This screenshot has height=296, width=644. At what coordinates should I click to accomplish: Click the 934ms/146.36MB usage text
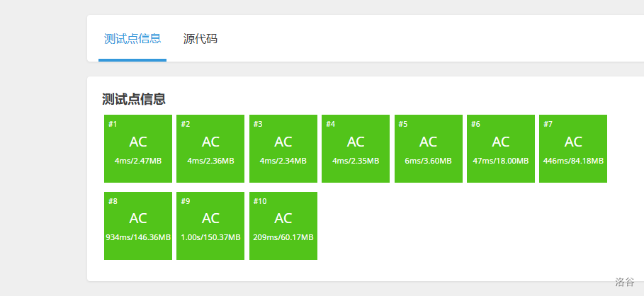point(138,237)
